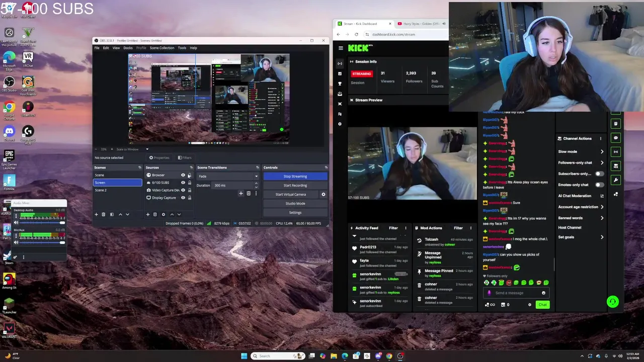Open Discord desktop shortcut
Viewport: 644px width, 362px height.
[x=9, y=133]
